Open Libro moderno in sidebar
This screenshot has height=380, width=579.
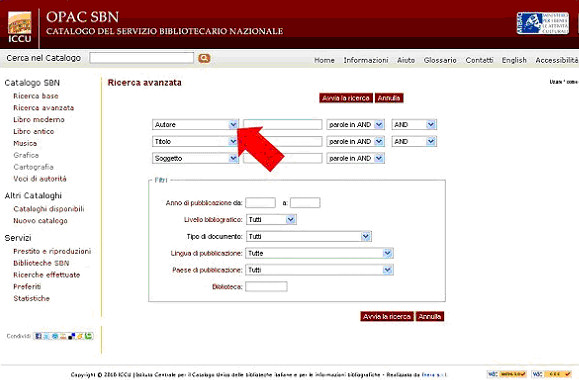pyautogui.click(x=39, y=120)
